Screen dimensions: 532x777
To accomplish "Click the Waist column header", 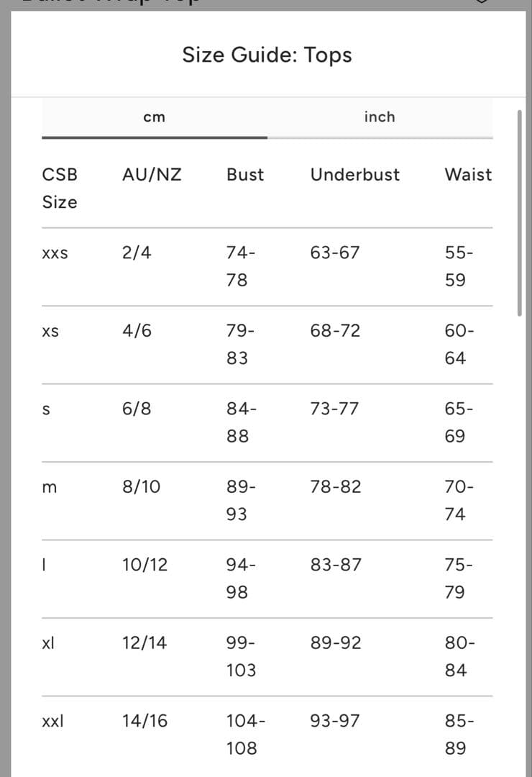I will [x=468, y=175].
